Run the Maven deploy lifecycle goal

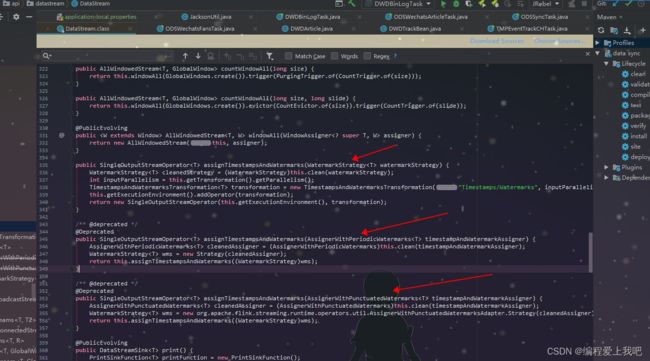(635, 157)
